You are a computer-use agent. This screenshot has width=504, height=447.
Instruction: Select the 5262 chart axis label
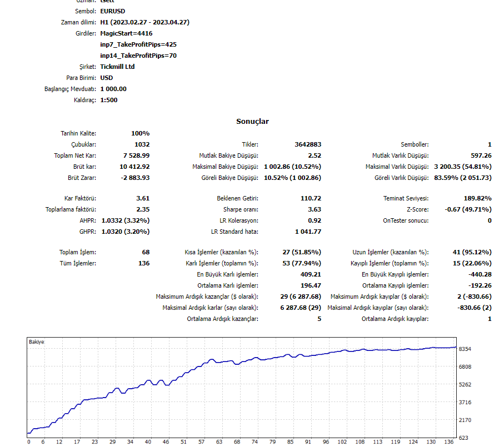point(465,384)
